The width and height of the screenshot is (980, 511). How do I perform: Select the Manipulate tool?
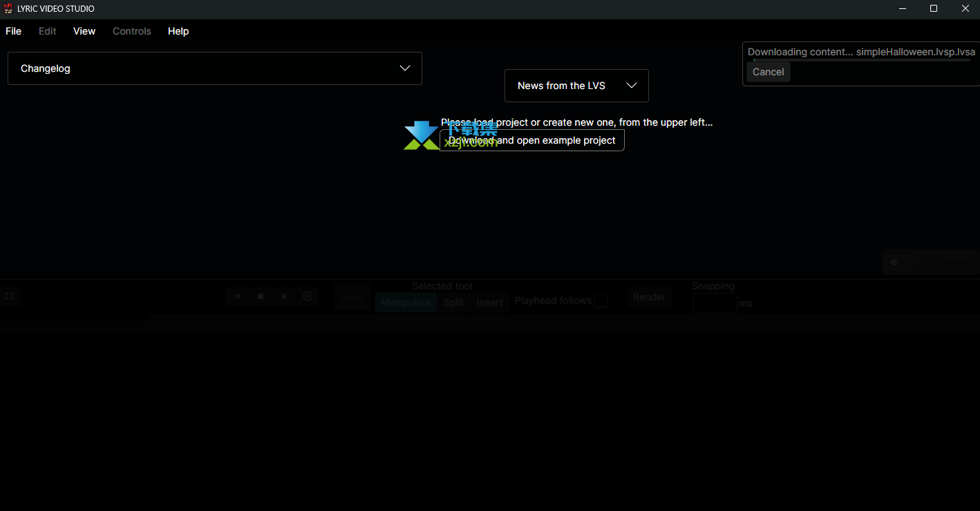(x=406, y=302)
